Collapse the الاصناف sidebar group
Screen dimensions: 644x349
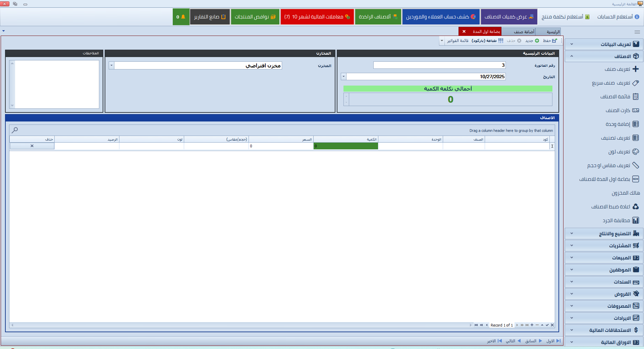pyautogui.click(x=604, y=56)
